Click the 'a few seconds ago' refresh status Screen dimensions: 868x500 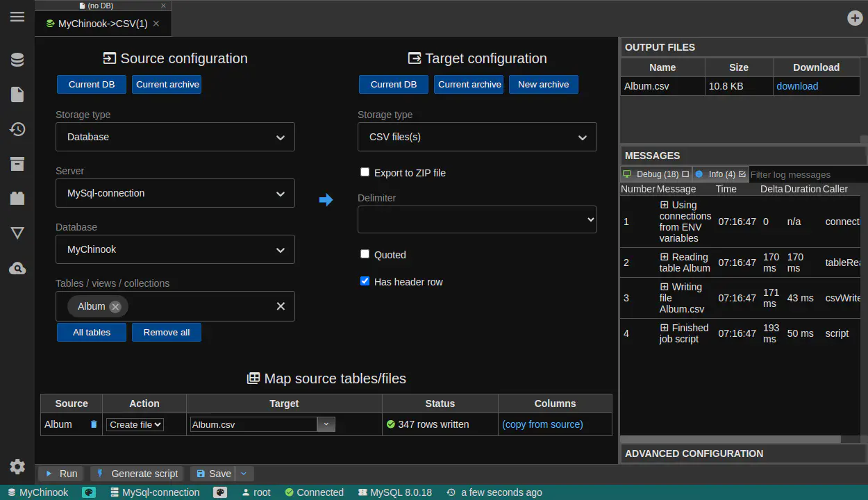tap(494, 492)
